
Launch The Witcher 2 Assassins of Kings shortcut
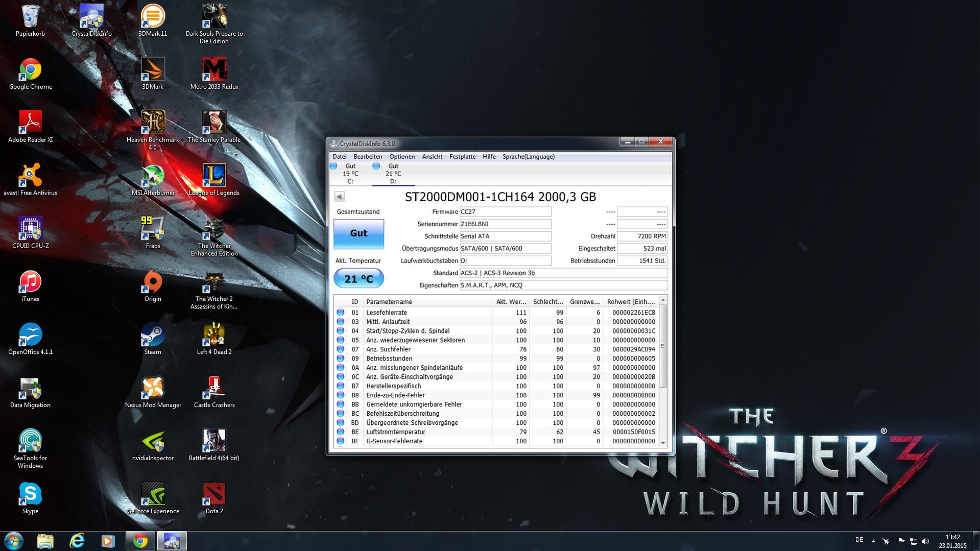[214, 290]
